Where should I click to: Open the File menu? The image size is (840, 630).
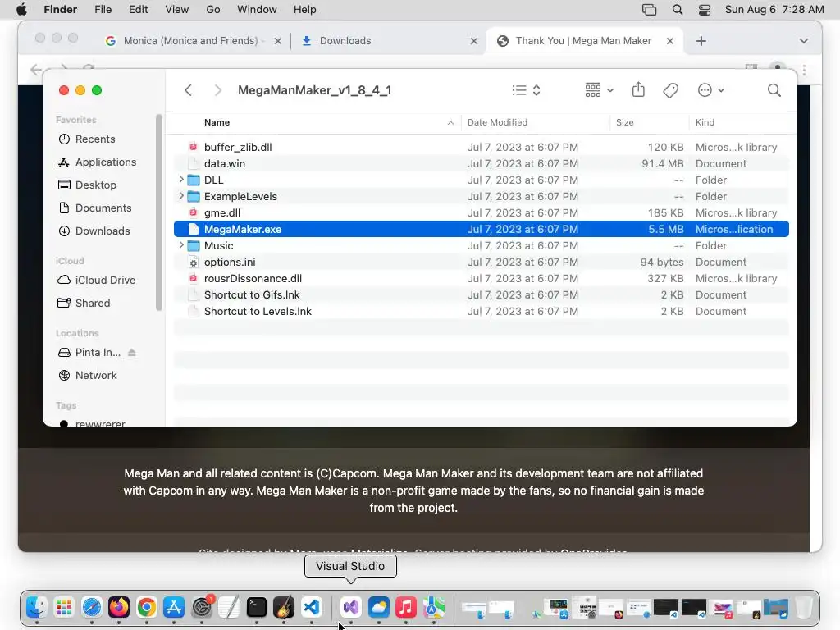103,10
